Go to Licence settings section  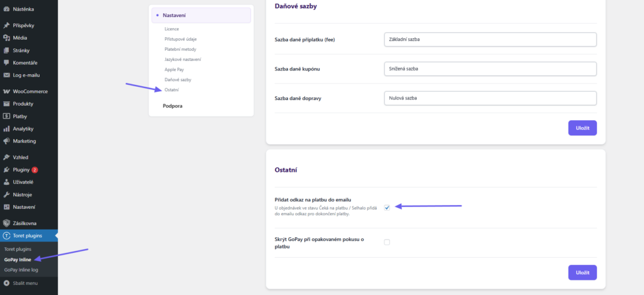point(172,29)
